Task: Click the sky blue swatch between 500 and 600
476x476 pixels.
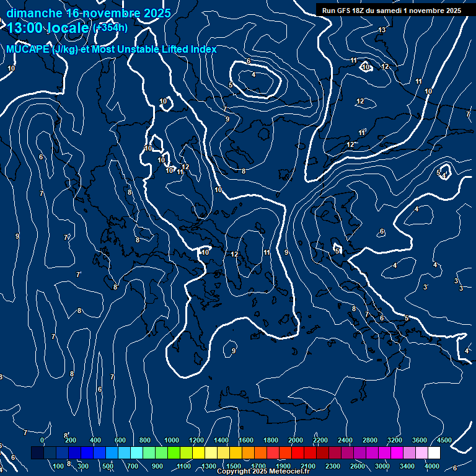Action: 112,452
